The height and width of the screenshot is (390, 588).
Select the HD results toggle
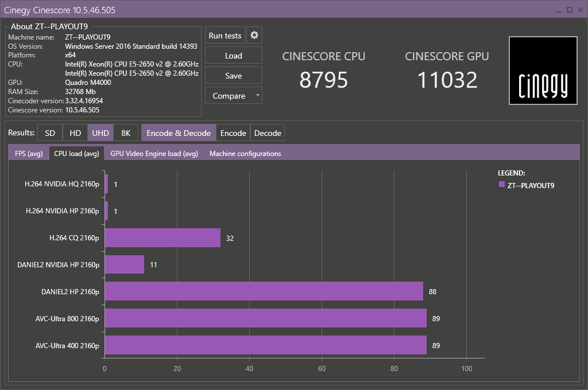point(75,133)
